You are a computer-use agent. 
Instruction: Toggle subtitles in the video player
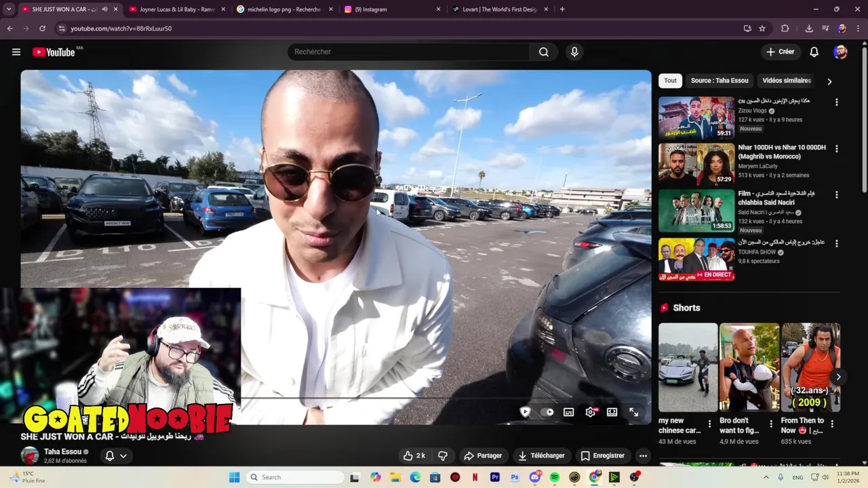569,412
